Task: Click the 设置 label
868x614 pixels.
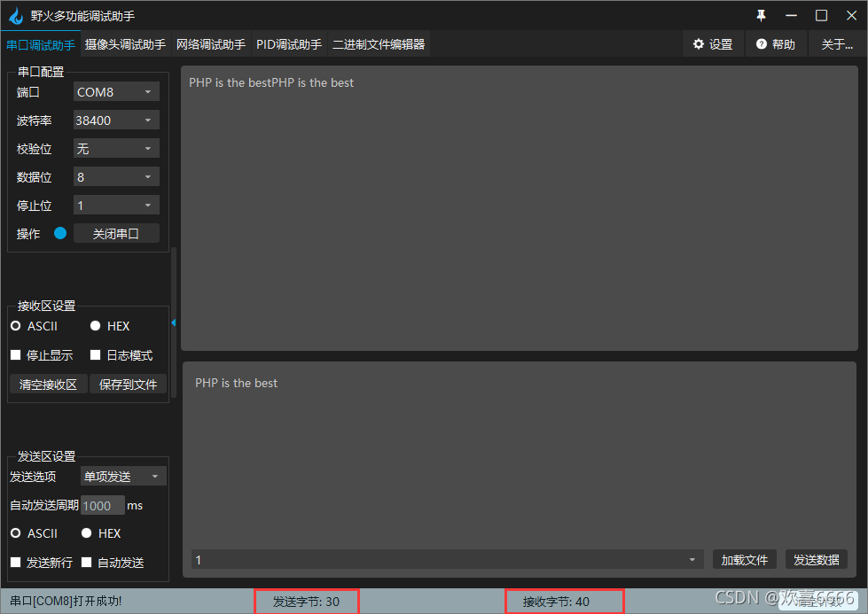Action: 721,44
